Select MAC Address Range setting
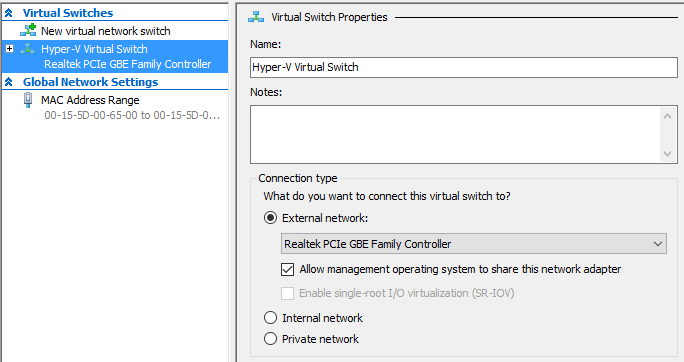 pyautogui.click(x=90, y=100)
